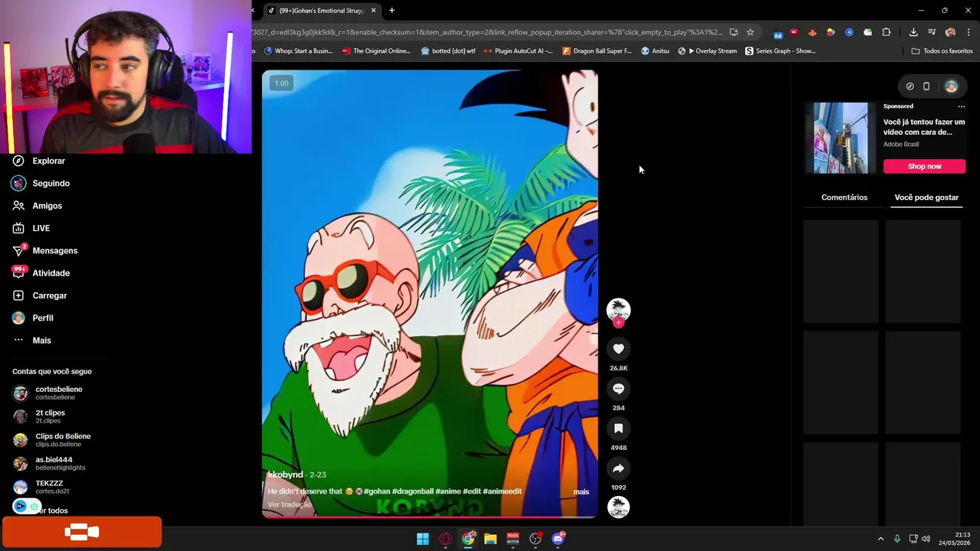Open sponsored ad options (three dots)

(961, 106)
